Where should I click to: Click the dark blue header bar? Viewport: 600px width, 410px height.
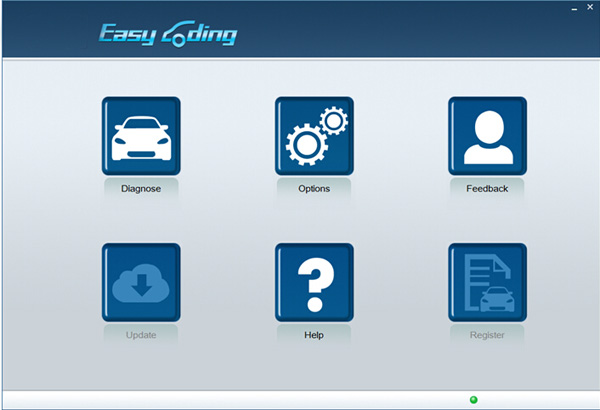(400, 35)
